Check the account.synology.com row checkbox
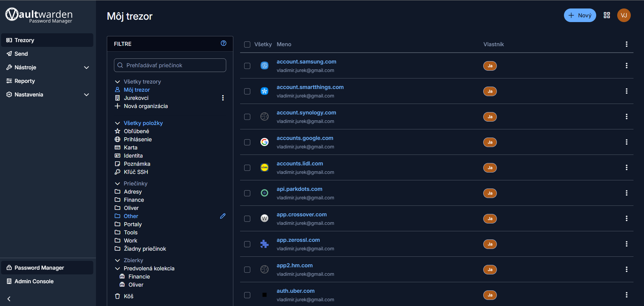 pyautogui.click(x=247, y=117)
